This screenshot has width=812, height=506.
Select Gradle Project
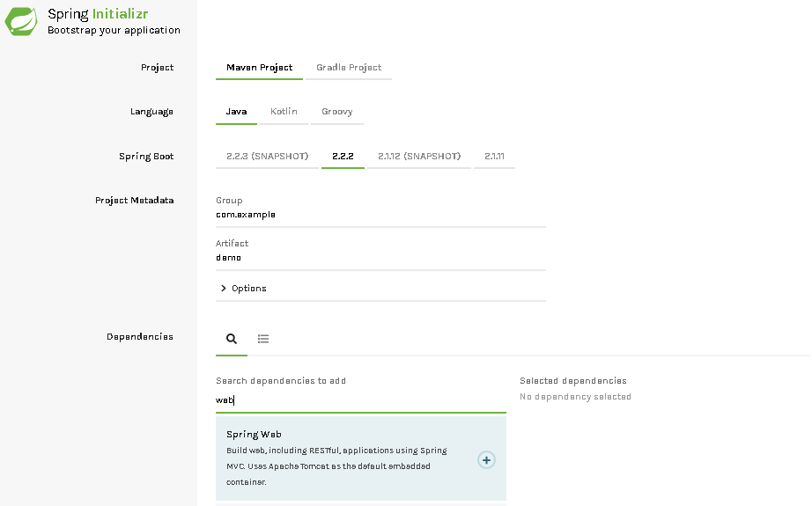(x=349, y=68)
